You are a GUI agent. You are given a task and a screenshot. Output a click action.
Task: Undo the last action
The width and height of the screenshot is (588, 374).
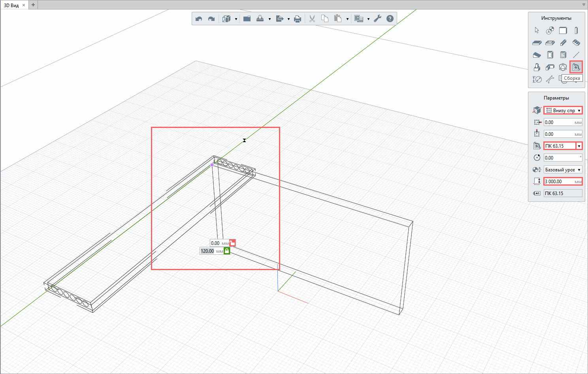199,19
